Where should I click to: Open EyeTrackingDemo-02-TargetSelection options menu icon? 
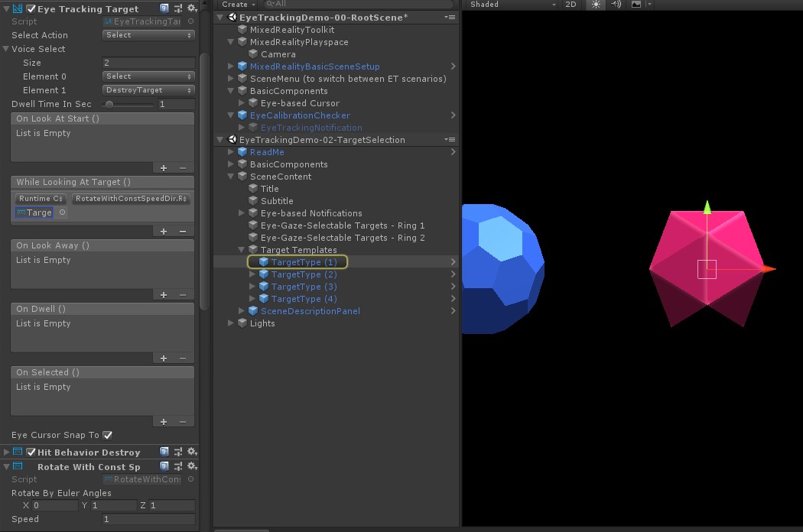[x=450, y=139]
